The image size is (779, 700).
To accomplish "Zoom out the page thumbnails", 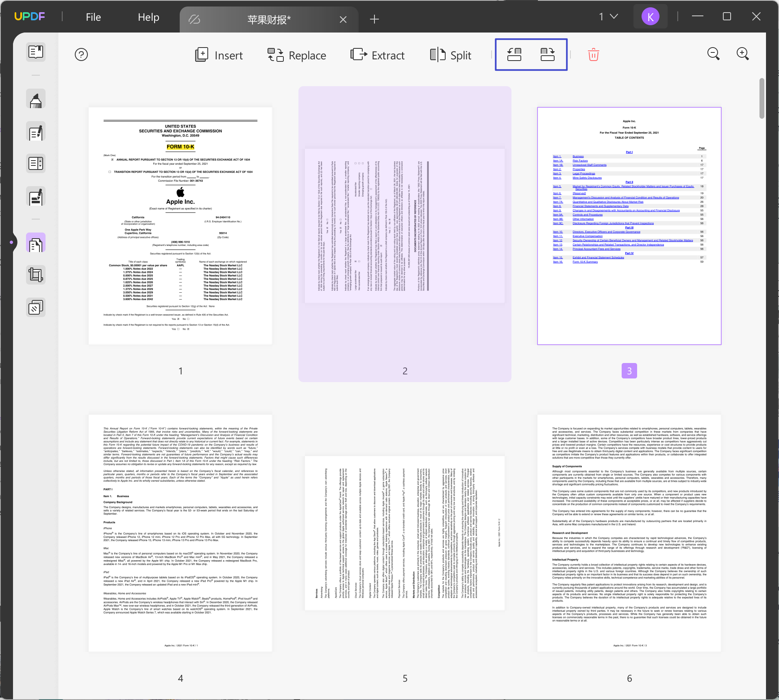I will point(714,54).
